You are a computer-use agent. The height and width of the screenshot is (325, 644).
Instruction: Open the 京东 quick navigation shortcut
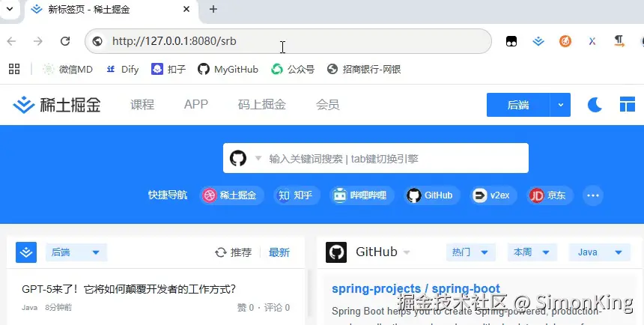[550, 195]
